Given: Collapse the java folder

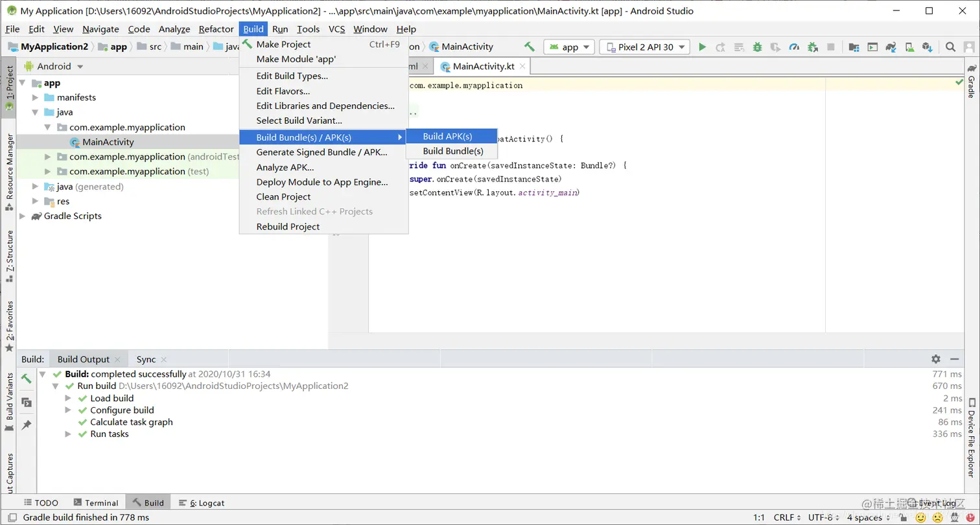Looking at the screenshot, I should pyautogui.click(x=36, y=112).
